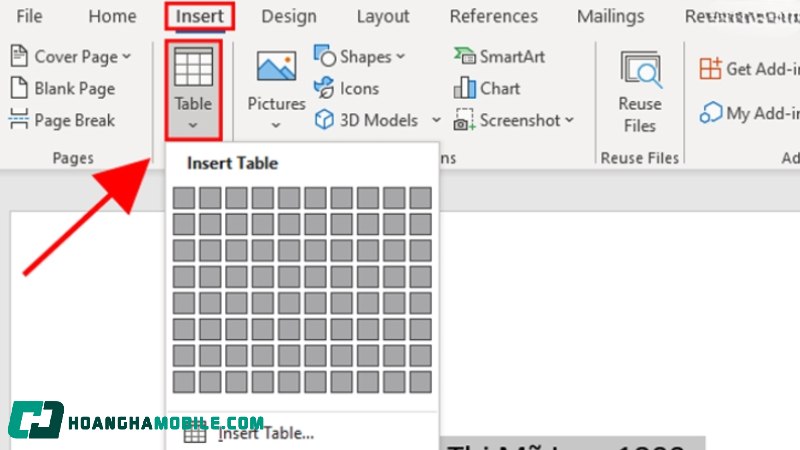Click the Shapes icon
The image size is (800, 450).
[325, 57]
